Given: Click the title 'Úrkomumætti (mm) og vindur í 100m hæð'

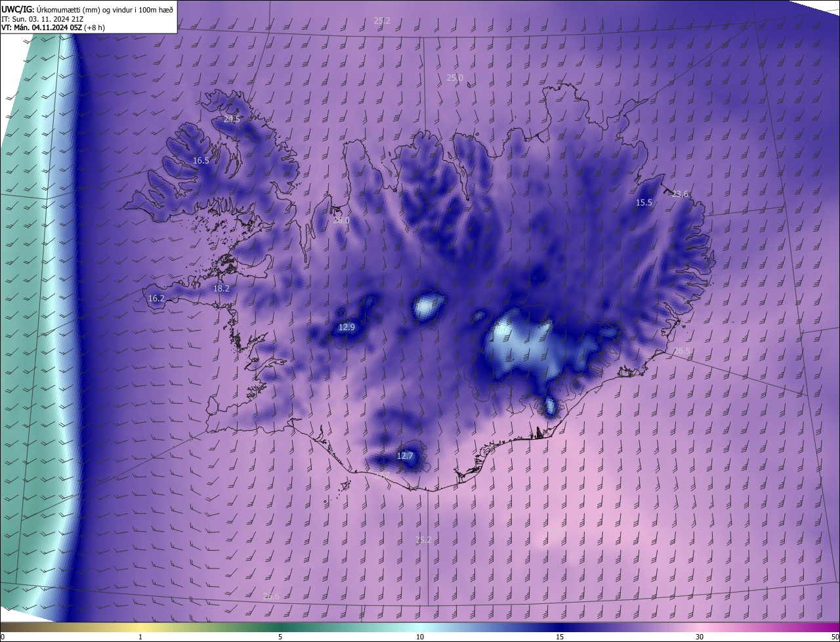Looking at the screenshot, I should pyautogui.click(x=104, y=9).
